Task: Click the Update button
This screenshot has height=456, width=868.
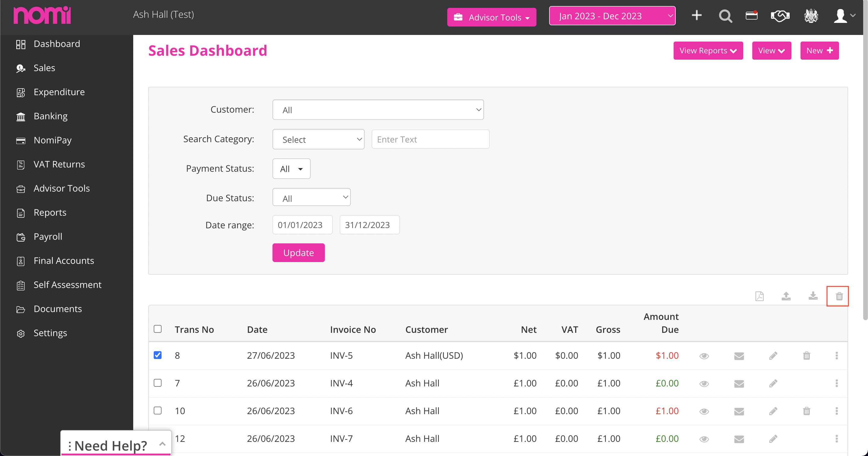Action: coord(299,253)
